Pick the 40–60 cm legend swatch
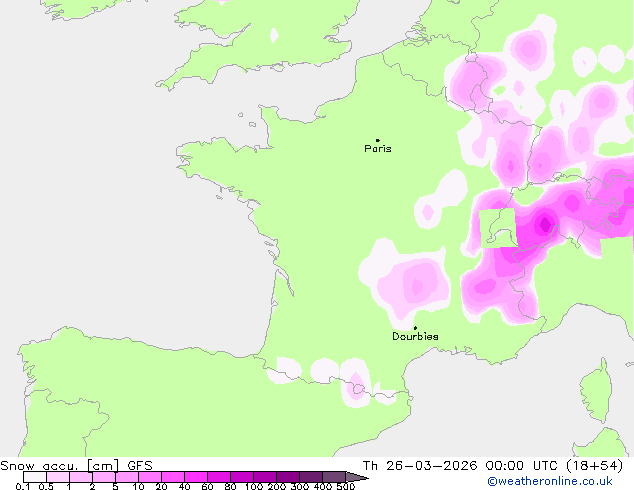The height and width of the screenshot is (490, 634). (x=196, y=477)
